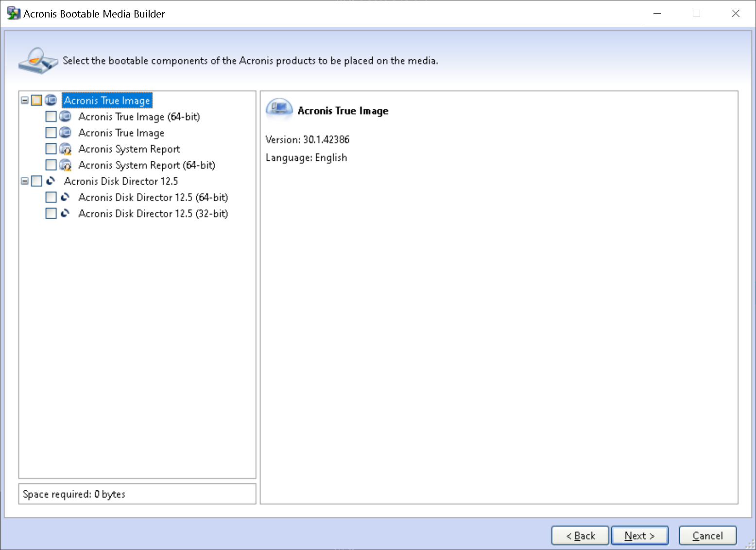756x550 pixels.
Task: Click the Acronis True Image (64-bit) component icon
Action: [65, 117]
